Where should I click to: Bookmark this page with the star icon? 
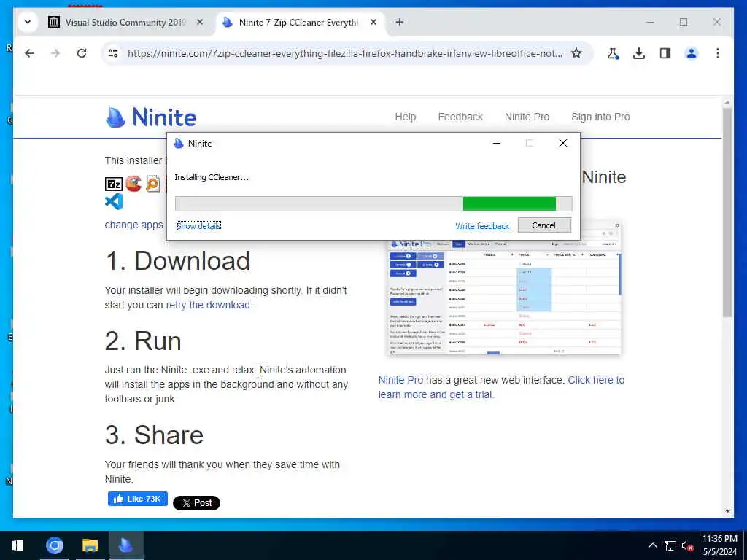[x=576, y=53]
